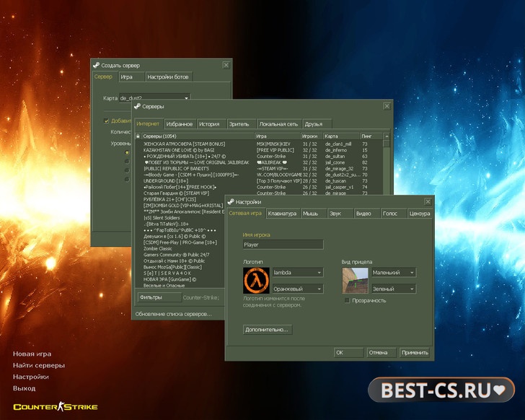Click the OK button in Настройки
The height and width of the screenshot is (420, 525).
coord(348,352)
